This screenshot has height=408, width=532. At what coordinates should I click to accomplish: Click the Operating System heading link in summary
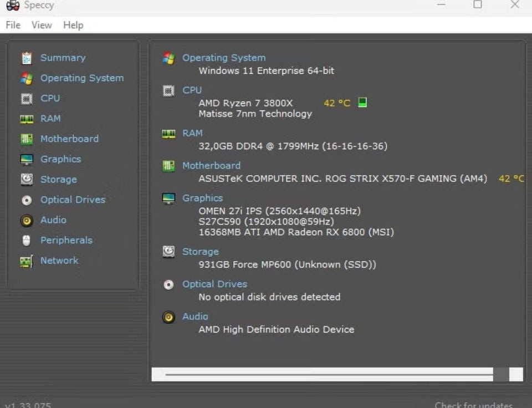(x=224, y=58)
